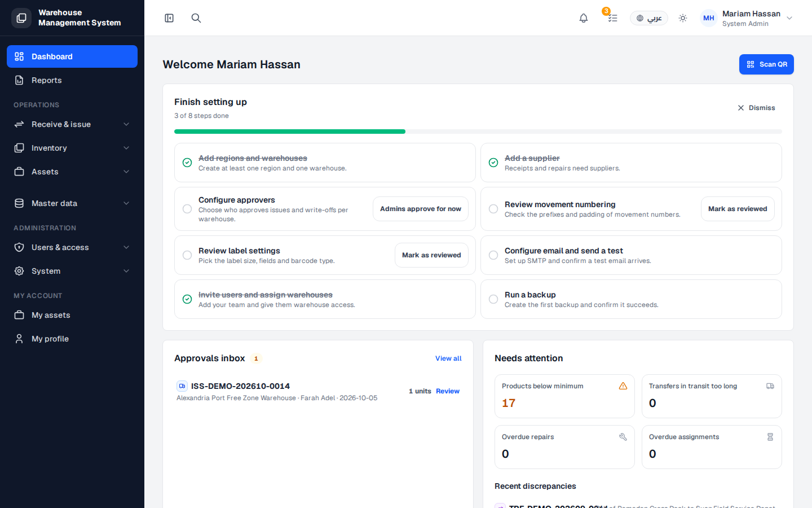Expand the Master data menu
812x508 pixels.
click(x=72, y=203)
